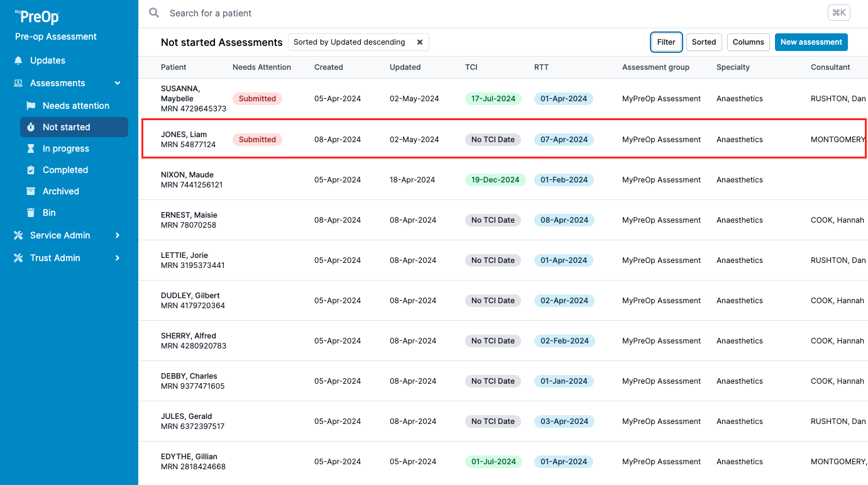This screenshot has height=485, width=868.
Task: Sort by the RTT column header
Action: 541,67
